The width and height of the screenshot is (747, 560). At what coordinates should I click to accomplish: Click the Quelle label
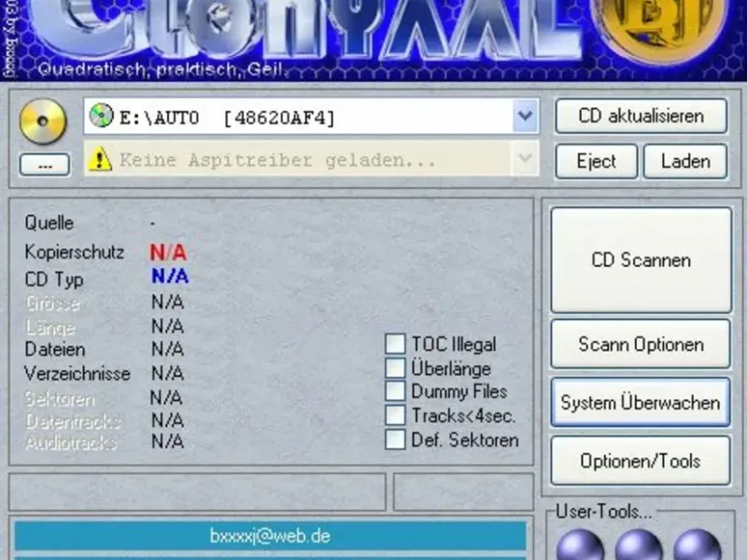point(49,223)
